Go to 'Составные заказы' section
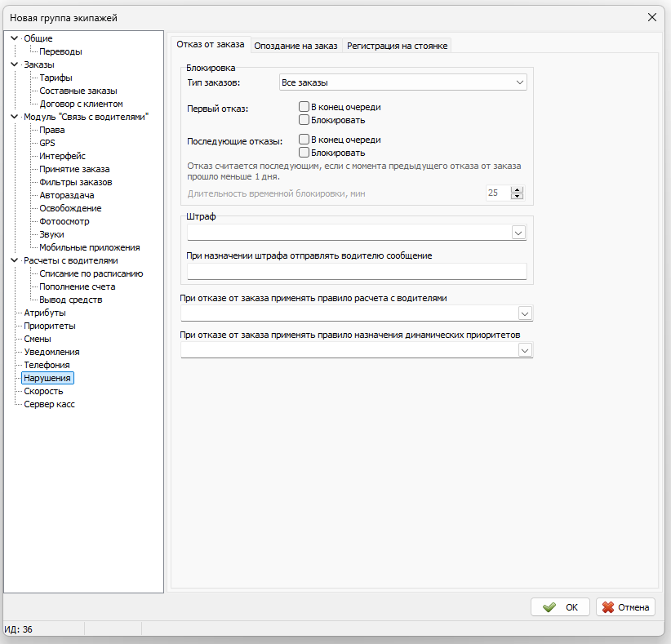This screenshot has height=644, width=671. (x=78, y=91)
